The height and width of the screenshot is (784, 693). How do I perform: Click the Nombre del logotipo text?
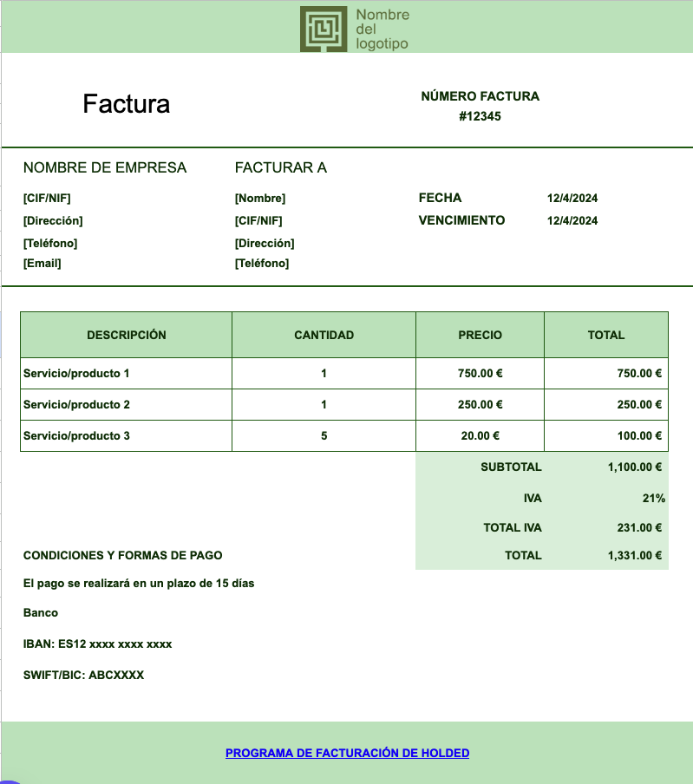[382, 29]
